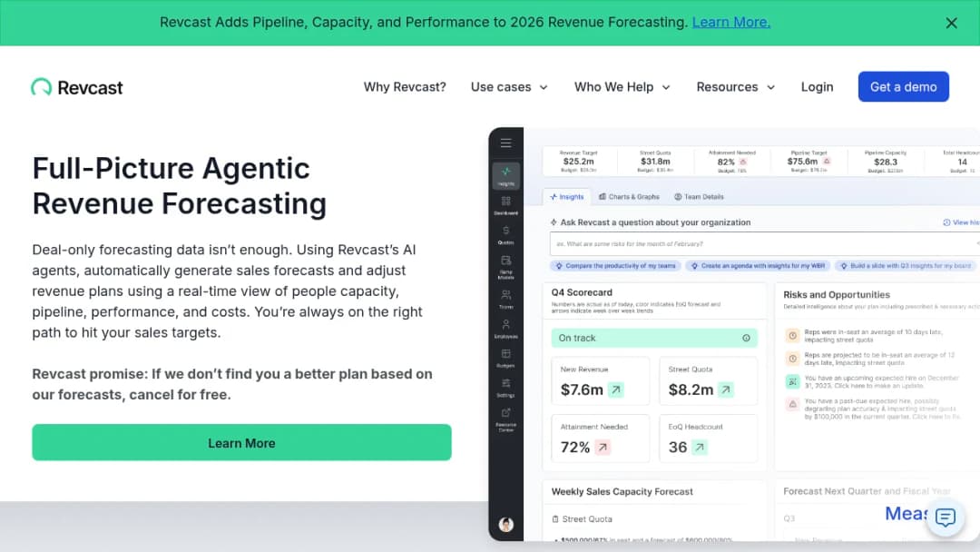Open Quotas from the dark sidebar
The image size is (980, 552).
pos(505,234)
